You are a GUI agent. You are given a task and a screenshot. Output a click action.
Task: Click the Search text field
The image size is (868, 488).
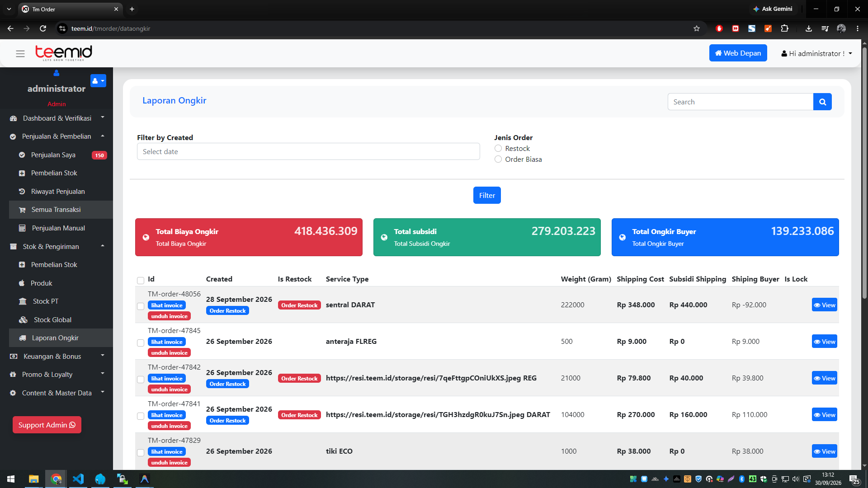(x=740, y=102)
